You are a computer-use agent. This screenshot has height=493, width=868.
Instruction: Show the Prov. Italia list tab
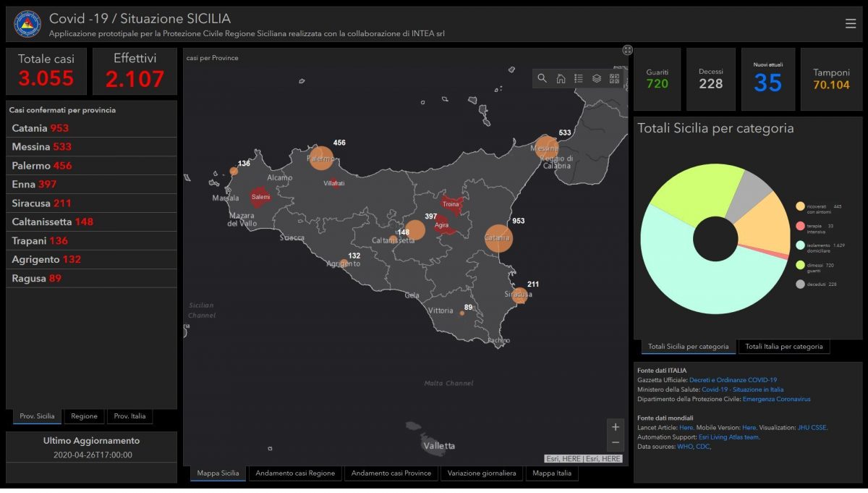tap(129, 416)
